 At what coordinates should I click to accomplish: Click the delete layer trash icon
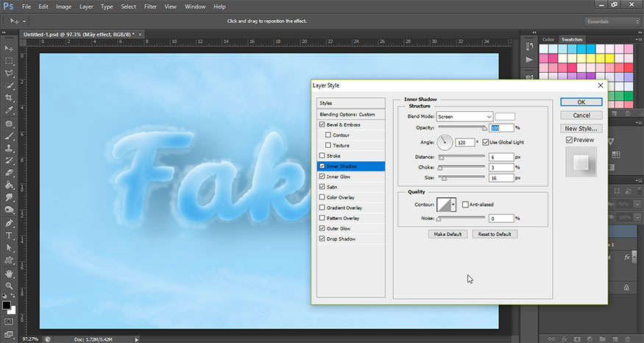[627, 339]
